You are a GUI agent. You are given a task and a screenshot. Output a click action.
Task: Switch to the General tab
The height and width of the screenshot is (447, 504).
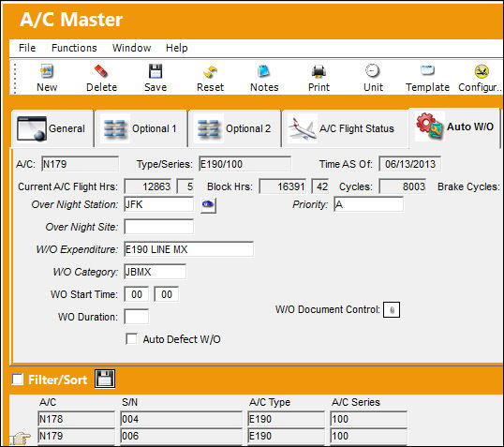(52, 128)
